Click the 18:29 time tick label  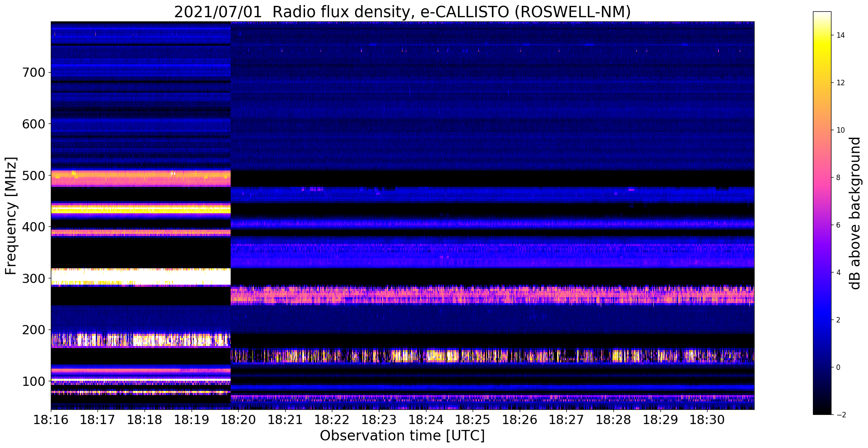660,419
